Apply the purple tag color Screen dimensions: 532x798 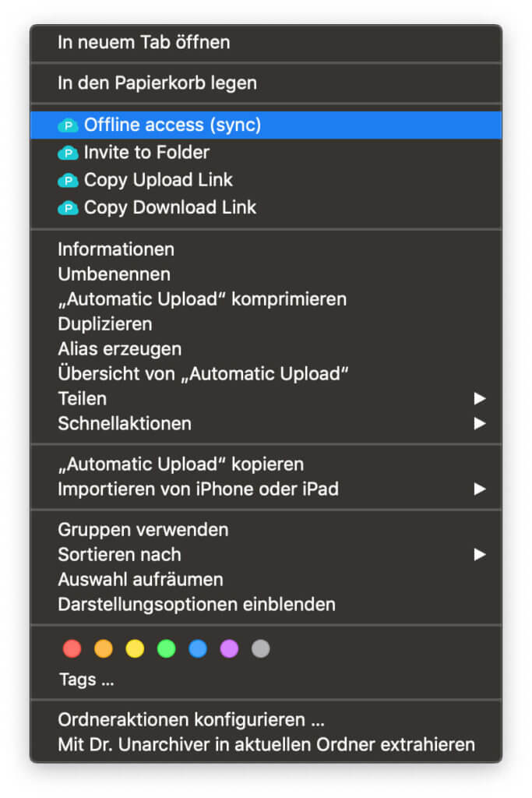pyautogui.click(x=229, y=648)
